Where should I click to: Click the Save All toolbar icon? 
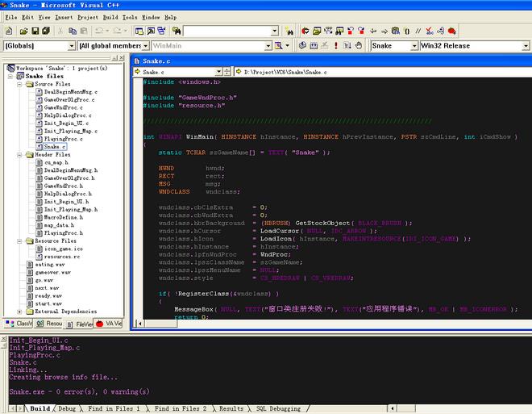(x=46, y=31)
